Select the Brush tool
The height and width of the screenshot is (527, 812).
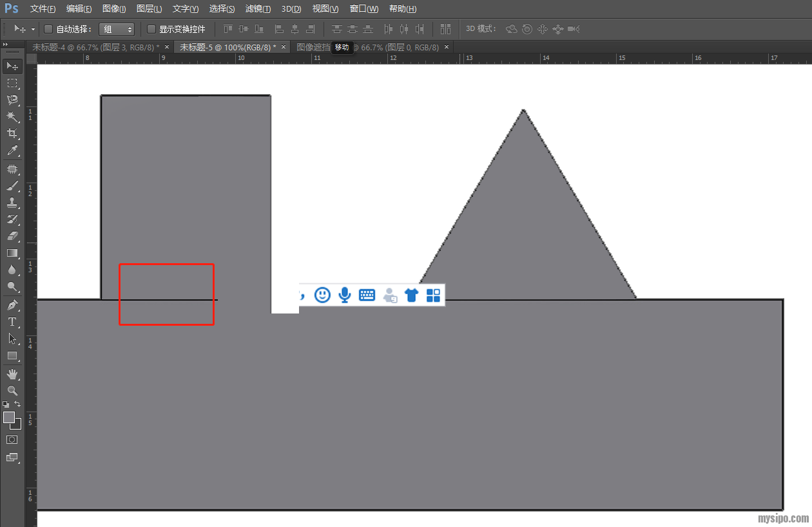click(x=12, y=186)
